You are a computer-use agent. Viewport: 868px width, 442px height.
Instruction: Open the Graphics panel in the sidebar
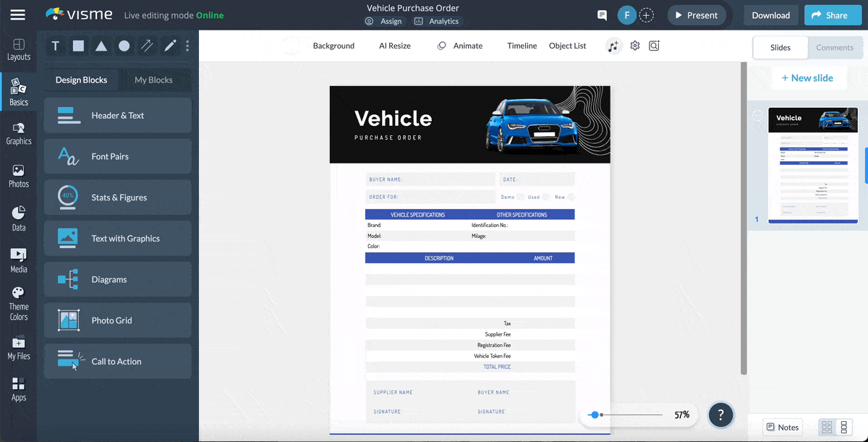(x=19, y=134)
